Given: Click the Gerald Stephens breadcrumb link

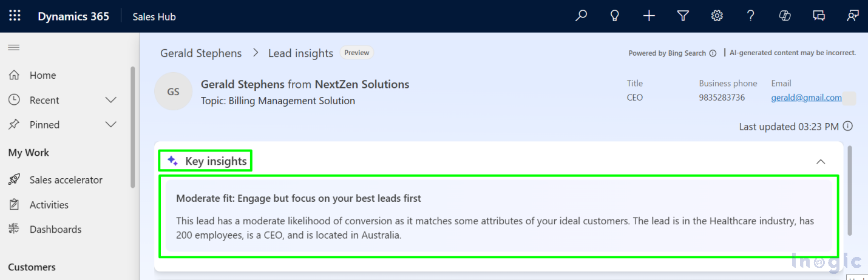Looking at the screenshot, I should point(201,53).
